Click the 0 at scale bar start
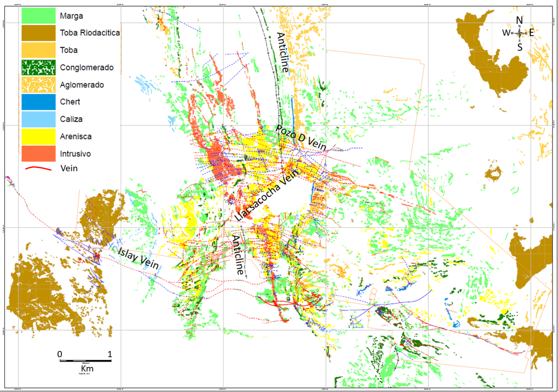The width and height of the screenshot is (558, 392). (60, 354)
